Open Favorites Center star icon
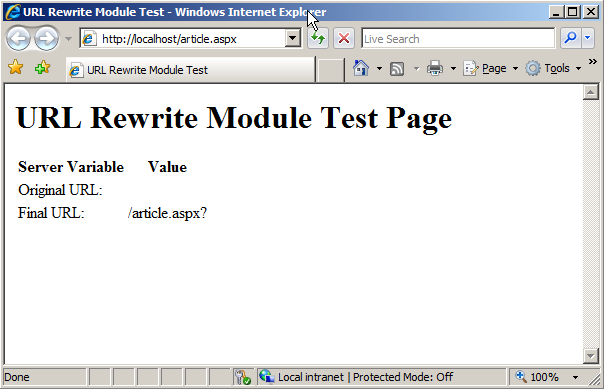604x389 pixels. [15, 67]
